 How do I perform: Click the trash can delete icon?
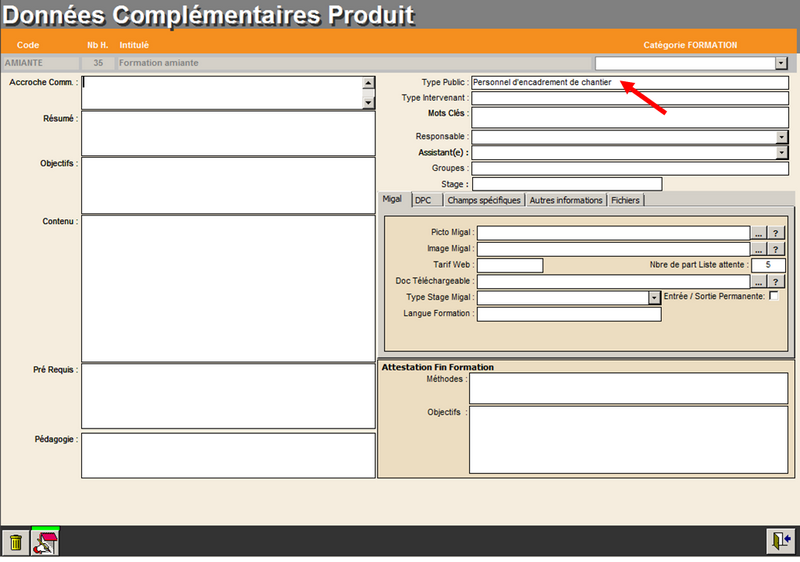16,542
